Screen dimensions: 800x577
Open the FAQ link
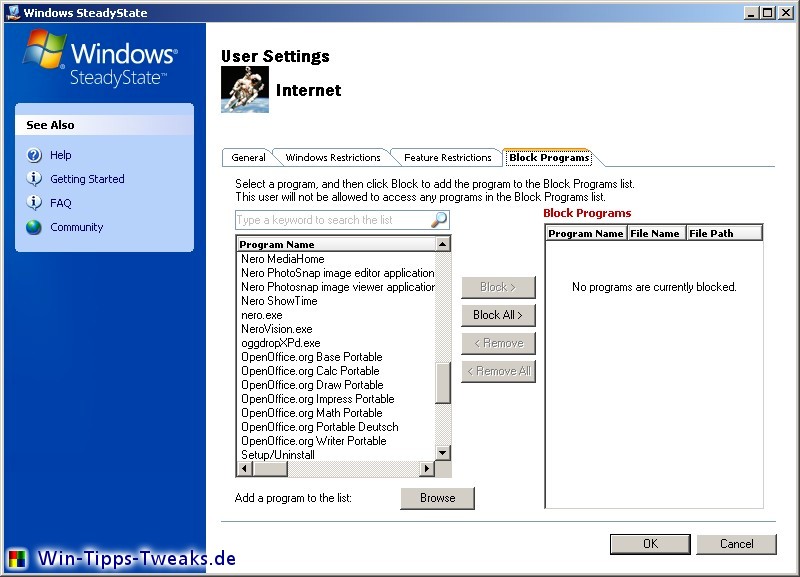[x=61, y=203]
